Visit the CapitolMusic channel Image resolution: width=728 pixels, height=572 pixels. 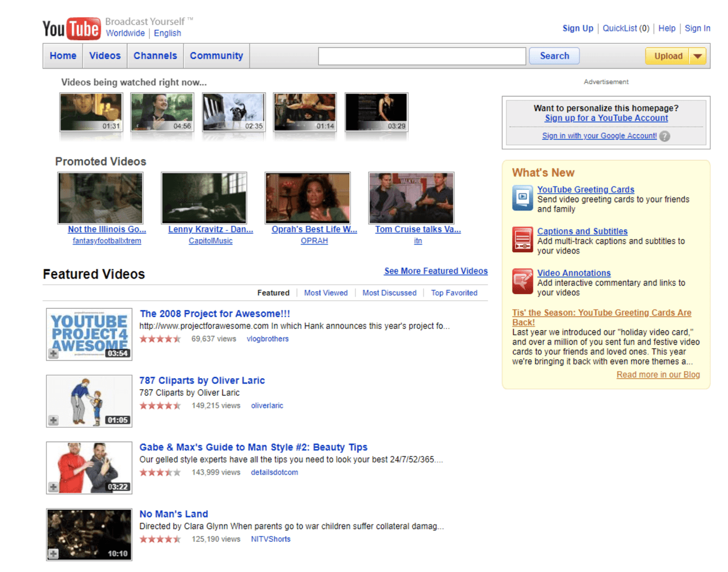pyautogui.click(x=211, y=241)
